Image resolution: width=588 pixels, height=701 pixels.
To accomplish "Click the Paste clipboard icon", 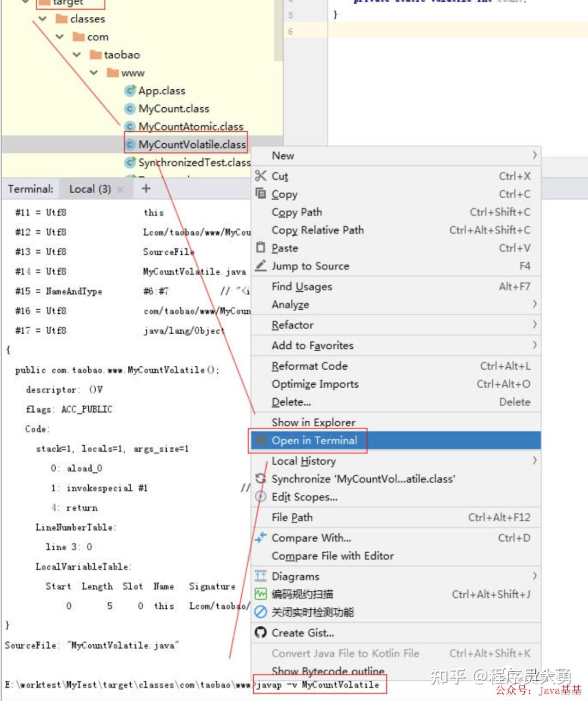I will pos(260,248).
